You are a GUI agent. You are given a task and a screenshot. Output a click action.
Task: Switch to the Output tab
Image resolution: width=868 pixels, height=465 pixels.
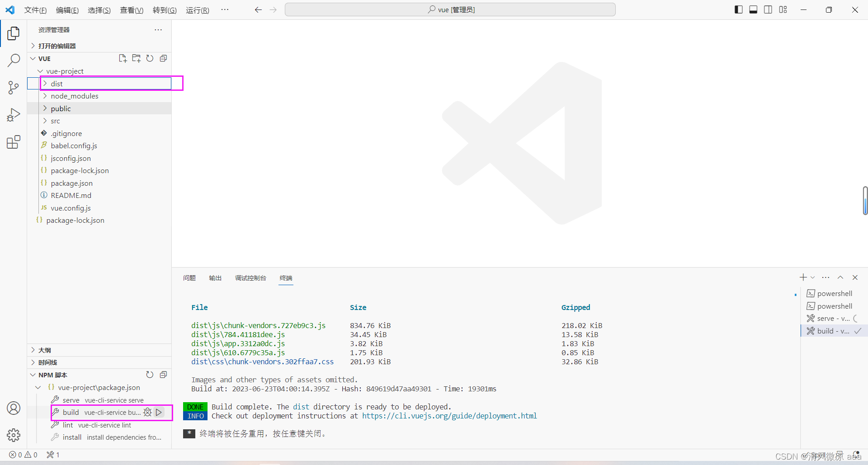pos(215,278)
